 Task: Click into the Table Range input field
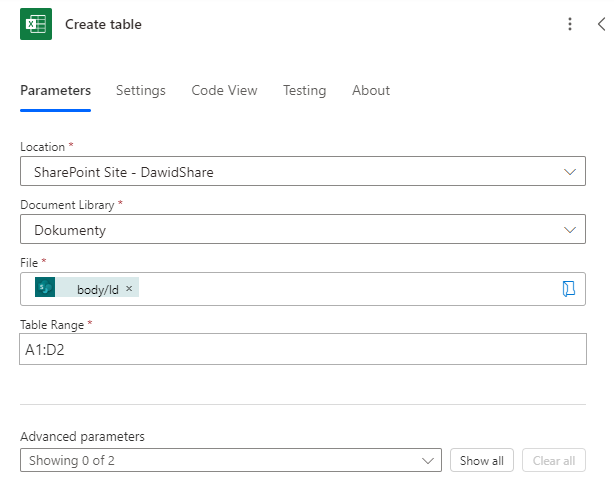click(x=302, y=349)
